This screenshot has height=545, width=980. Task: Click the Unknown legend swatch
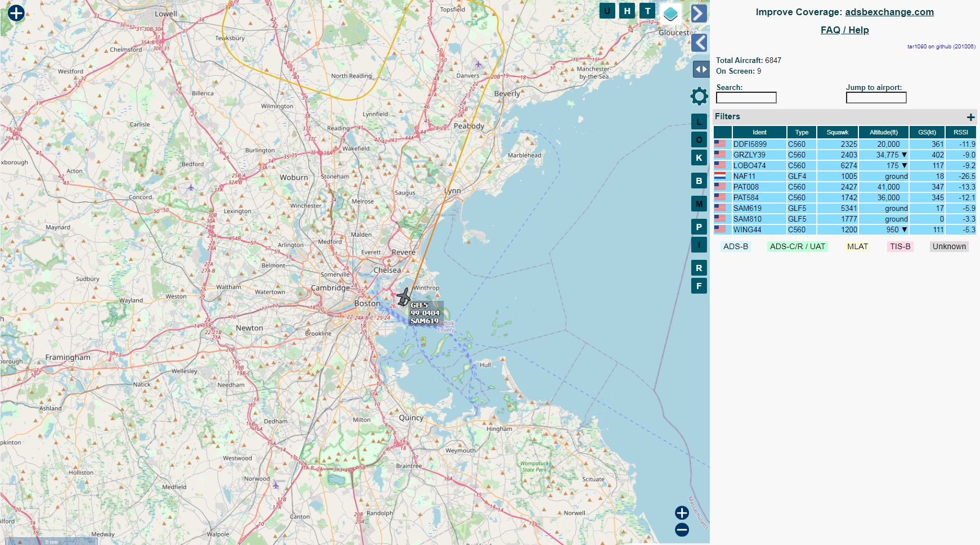click(949, 246)
